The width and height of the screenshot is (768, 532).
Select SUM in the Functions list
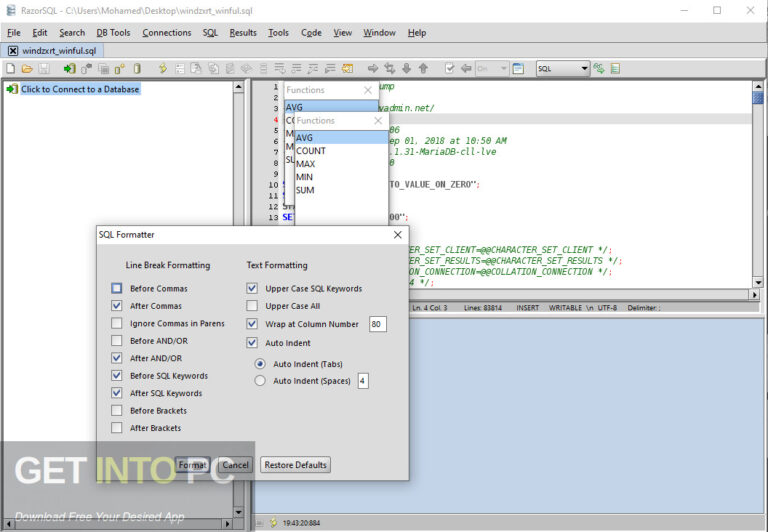click(x=341, y=191)
